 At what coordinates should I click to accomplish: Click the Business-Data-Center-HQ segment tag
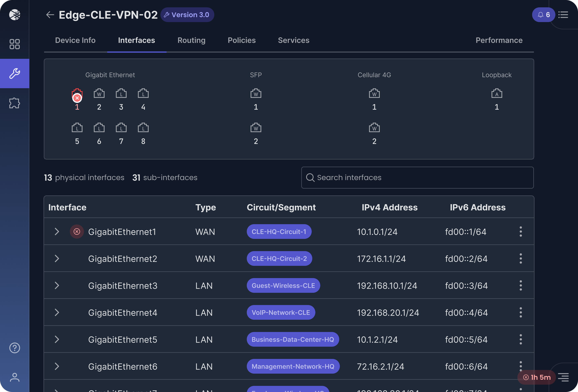pos(293,340)
